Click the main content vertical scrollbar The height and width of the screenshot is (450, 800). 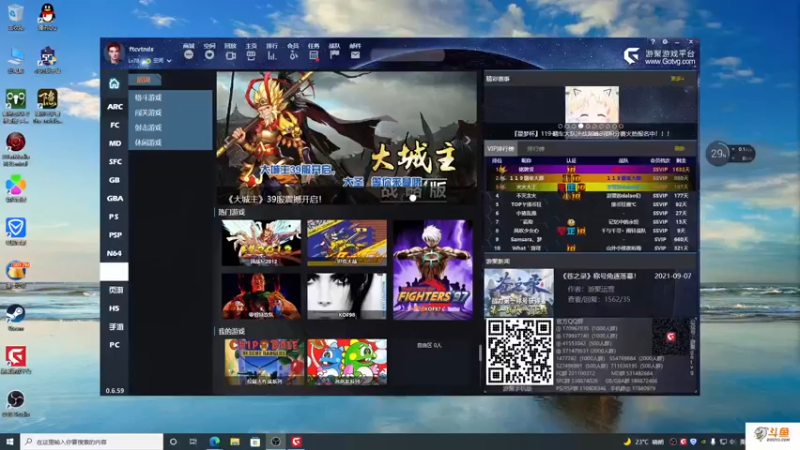[x=480, y=352]
